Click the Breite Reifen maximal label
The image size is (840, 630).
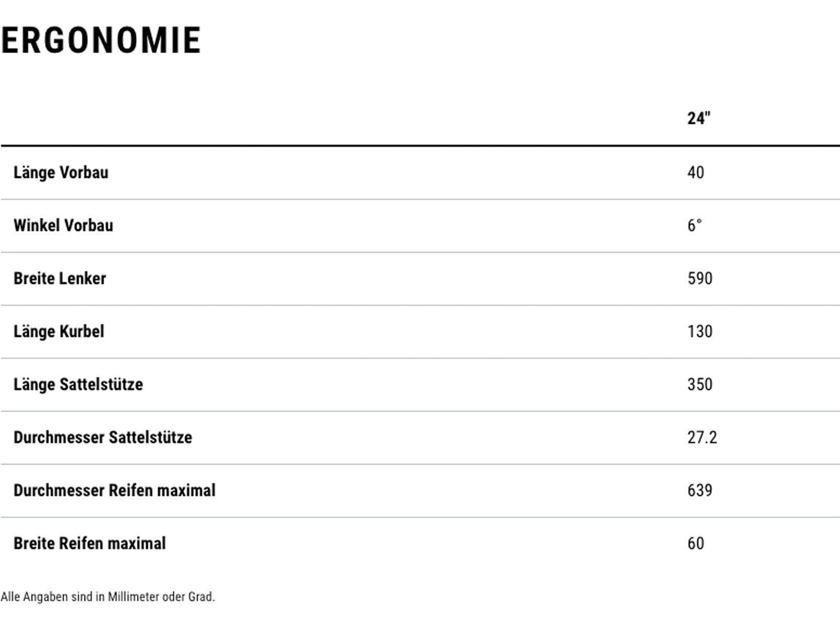tap(90, 544)
